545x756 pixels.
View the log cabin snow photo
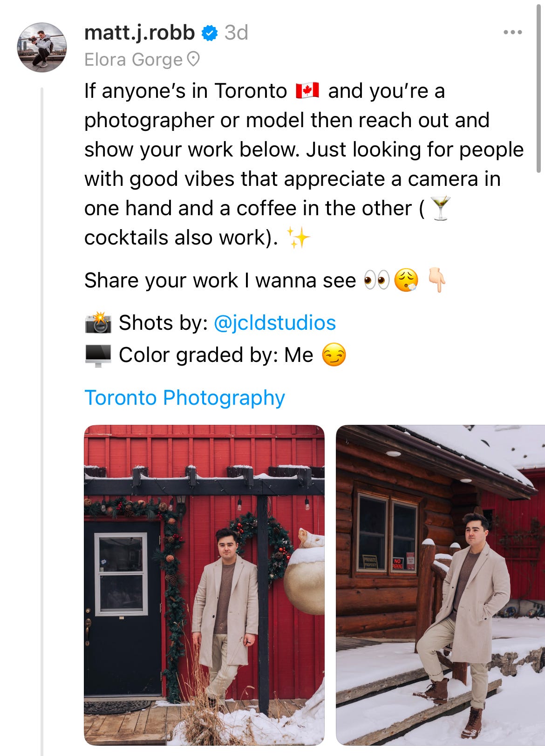[440, 585]
